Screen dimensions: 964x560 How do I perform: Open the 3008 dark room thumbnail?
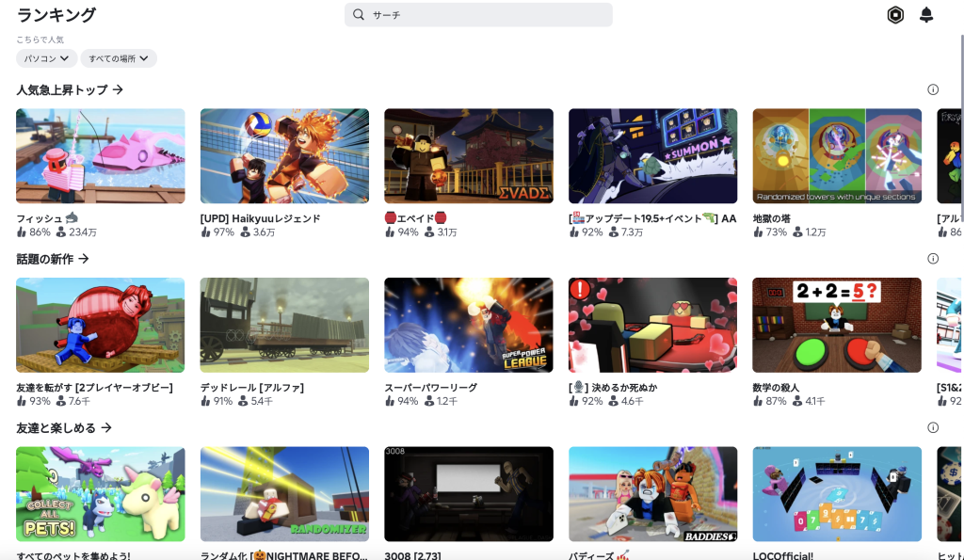[469, 494]
